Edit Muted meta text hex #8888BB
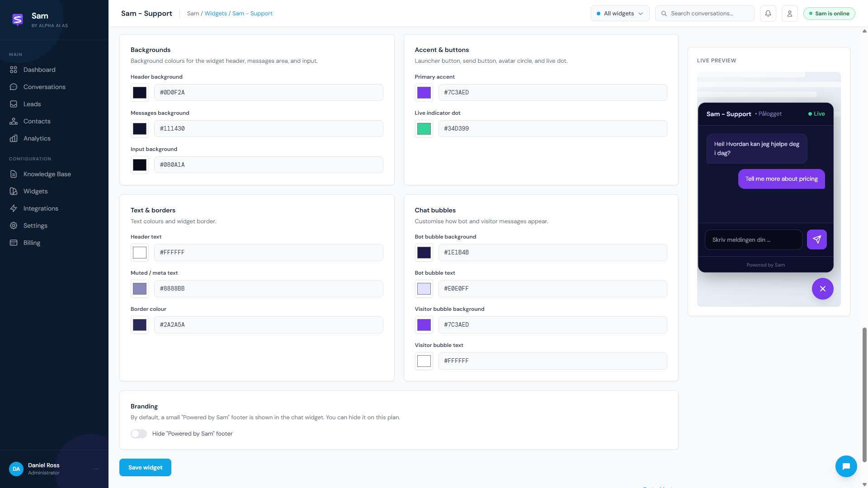This screenshot has width=868, height=488. [x=269, y=289]
